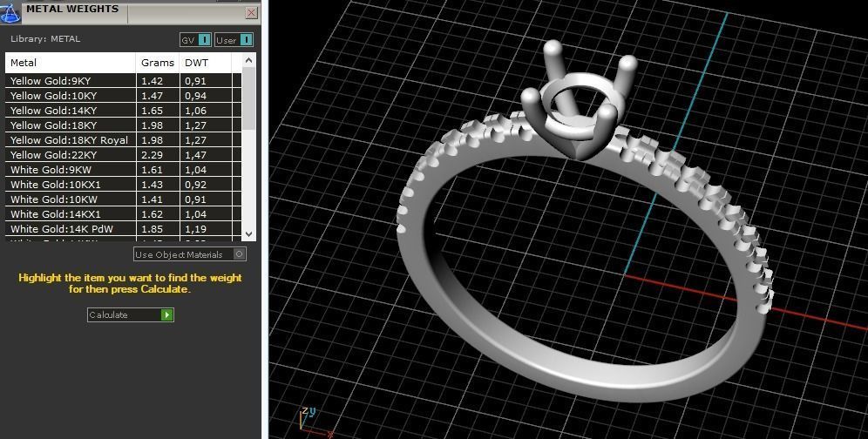Click the 1.42 grams value
868x439 pixels.
tap(153, 81)
